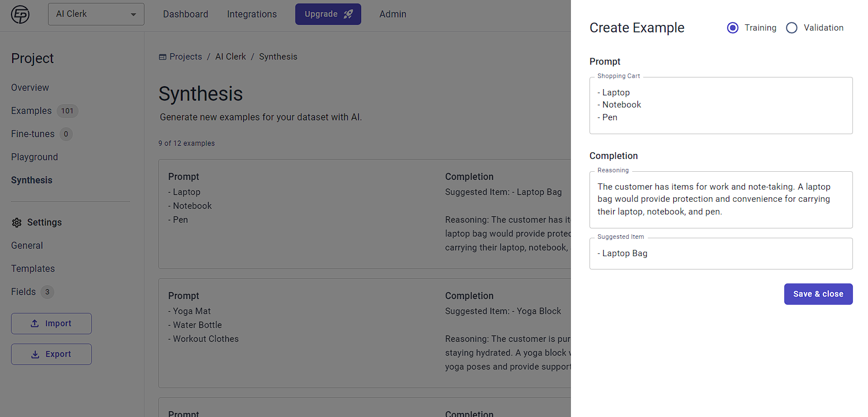Open the Dashboard menu item

186,14
